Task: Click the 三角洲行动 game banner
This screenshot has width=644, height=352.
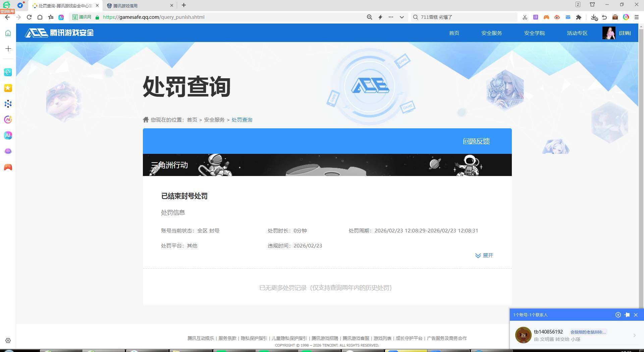Action: point(327,165)
